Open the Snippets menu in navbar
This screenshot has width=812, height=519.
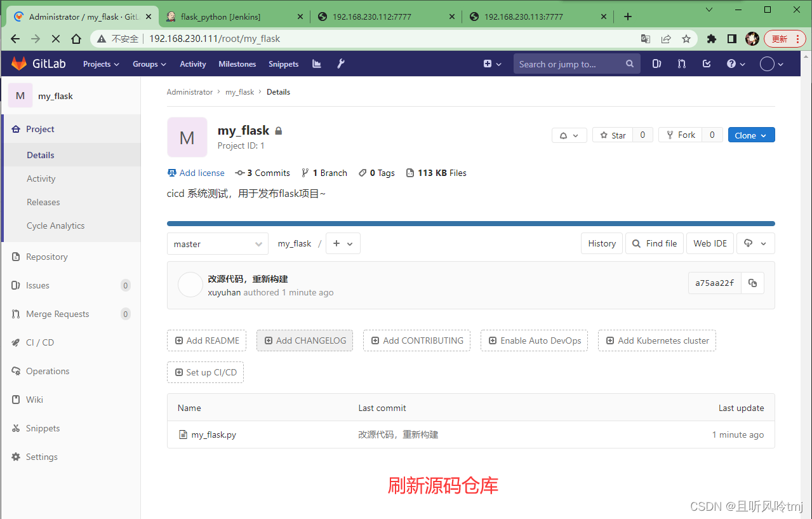coord(283,64)
